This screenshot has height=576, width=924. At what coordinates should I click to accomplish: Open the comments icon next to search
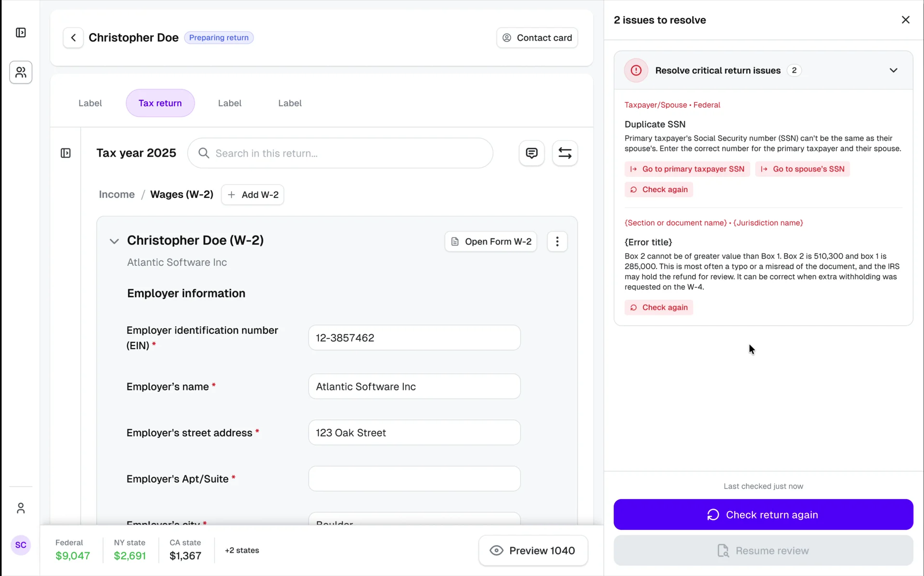[532, 153]
